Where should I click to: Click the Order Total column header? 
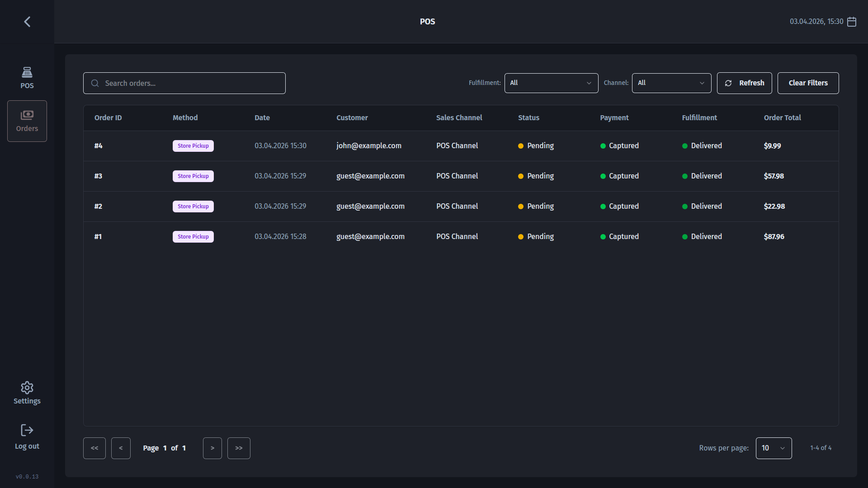pos(783,118)
